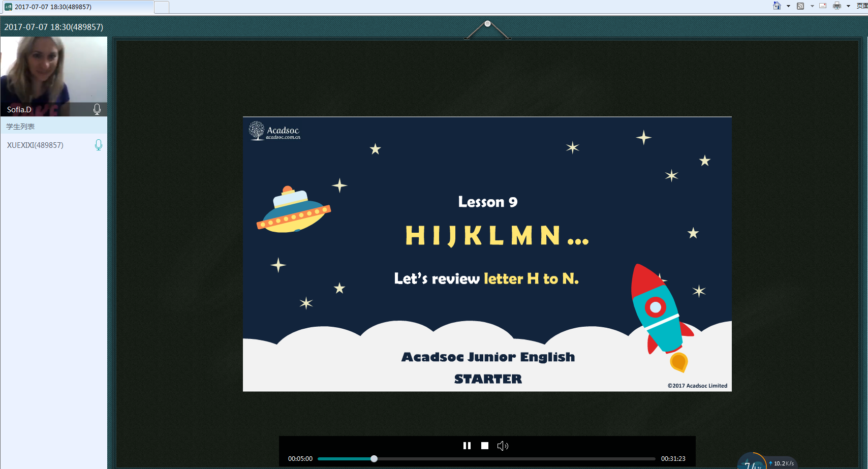Click the Acadsoc logo on the slide

[x=274, y=131]
